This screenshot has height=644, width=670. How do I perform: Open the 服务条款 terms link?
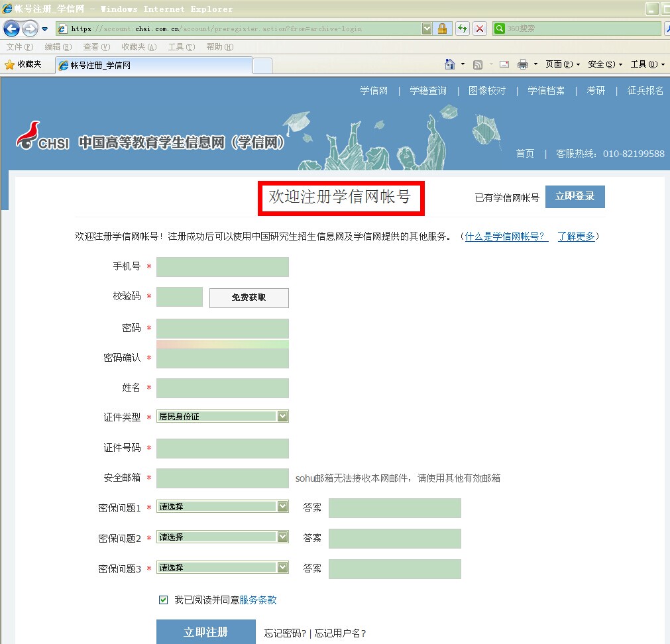point(258,600)
